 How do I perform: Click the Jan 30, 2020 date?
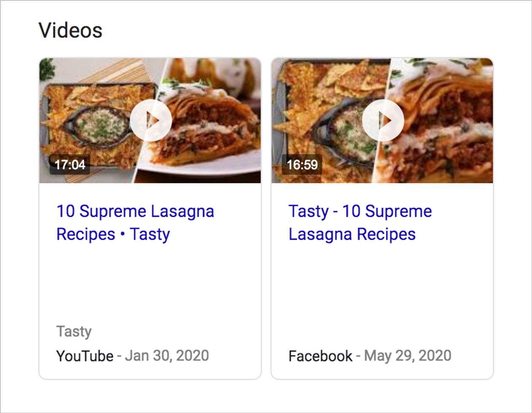167,356
